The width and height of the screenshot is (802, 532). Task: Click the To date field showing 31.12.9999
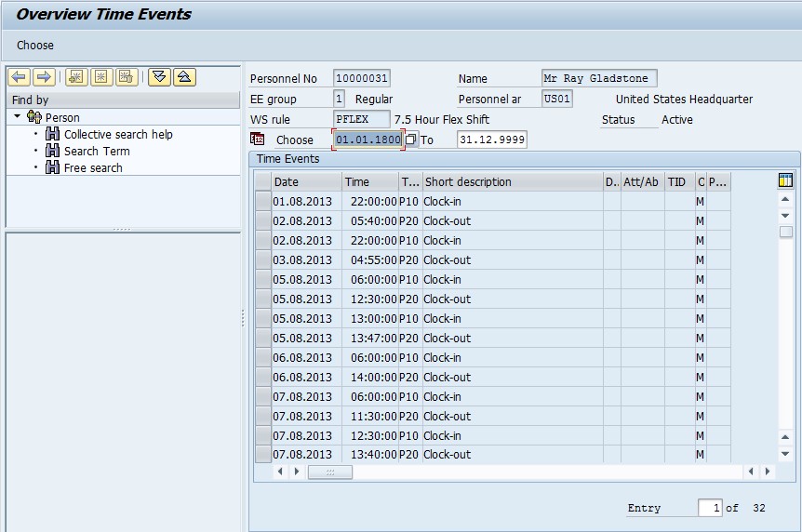(x=491, y=140)
